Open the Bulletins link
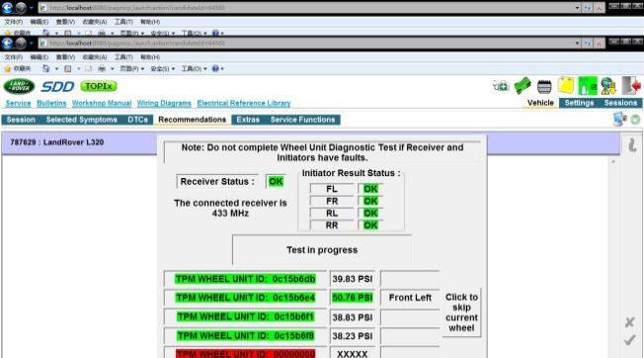644x358 pixels. 51,103
